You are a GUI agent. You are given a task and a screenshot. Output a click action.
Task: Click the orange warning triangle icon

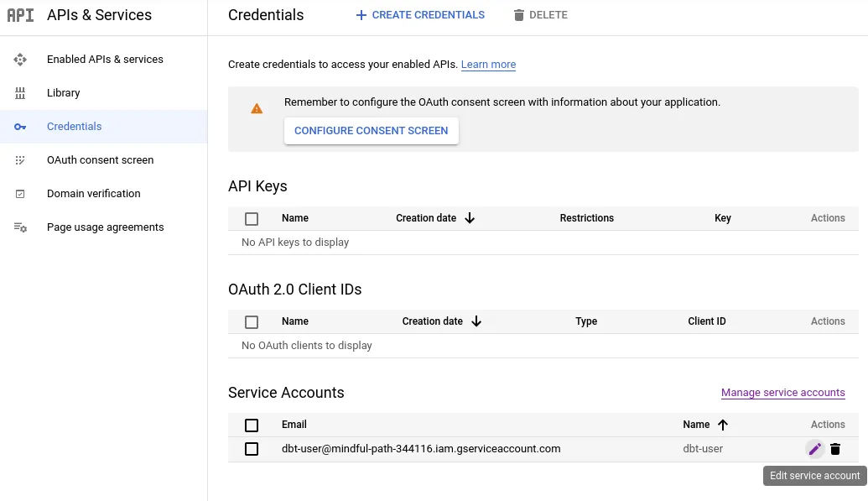(x=257, y=108)
